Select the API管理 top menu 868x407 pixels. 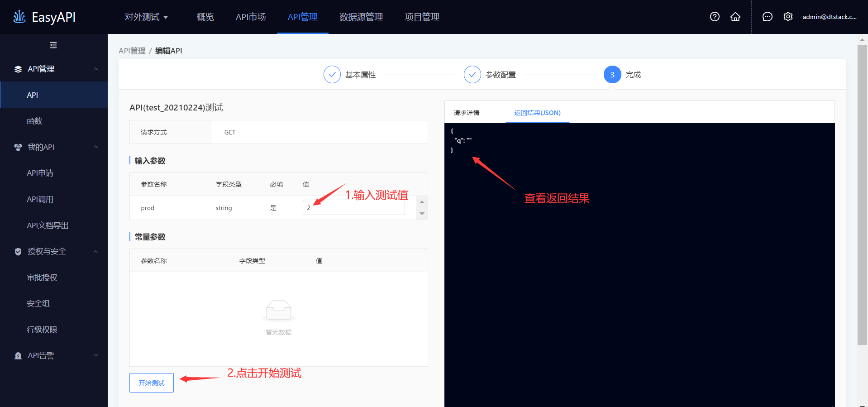coord(303,17)
